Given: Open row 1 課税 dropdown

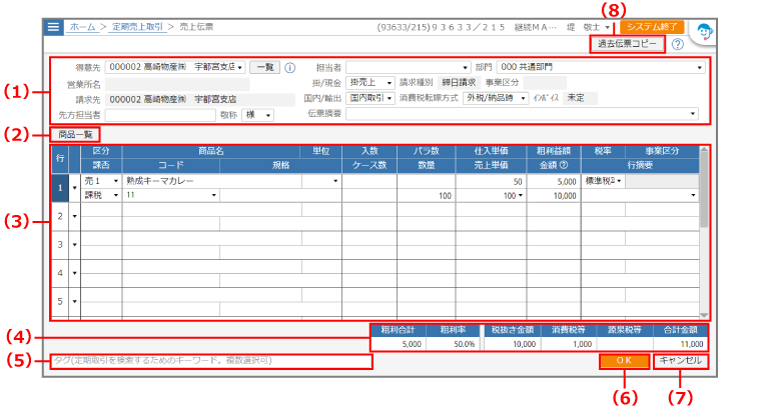Looking at the screenshot, I should [x=116, y=195].
